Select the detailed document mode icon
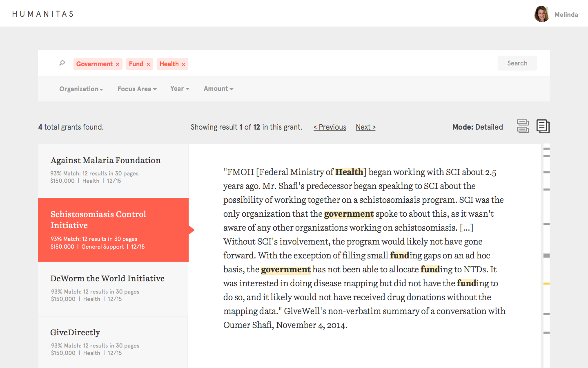588x368 pixels. [543, 126]
